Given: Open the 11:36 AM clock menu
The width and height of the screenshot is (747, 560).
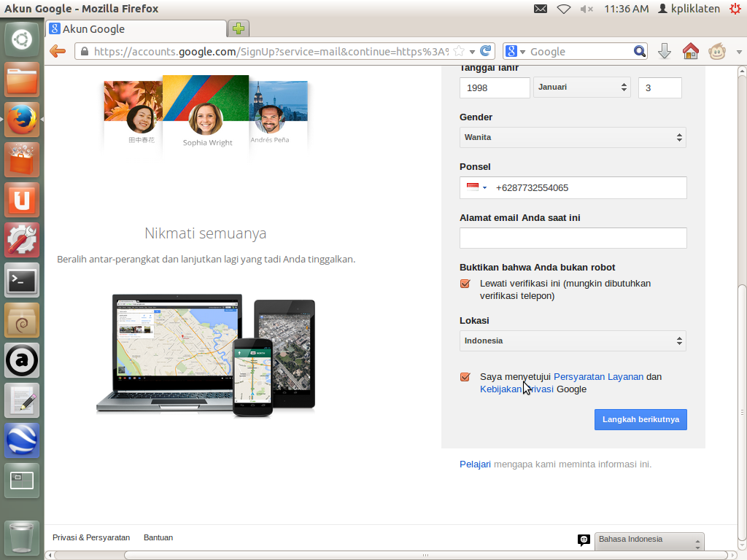Looking at the screenshot, I should point(626,9).
